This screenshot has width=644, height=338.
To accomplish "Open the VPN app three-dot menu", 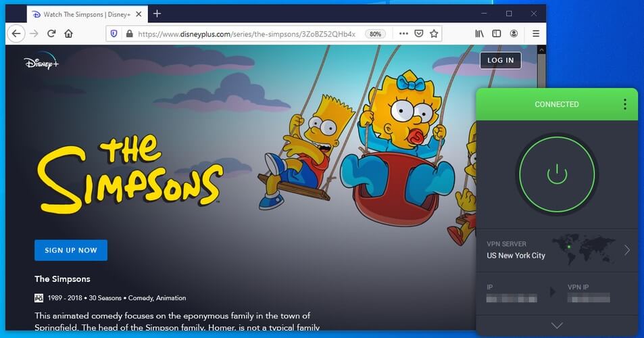I will point(624,104).
